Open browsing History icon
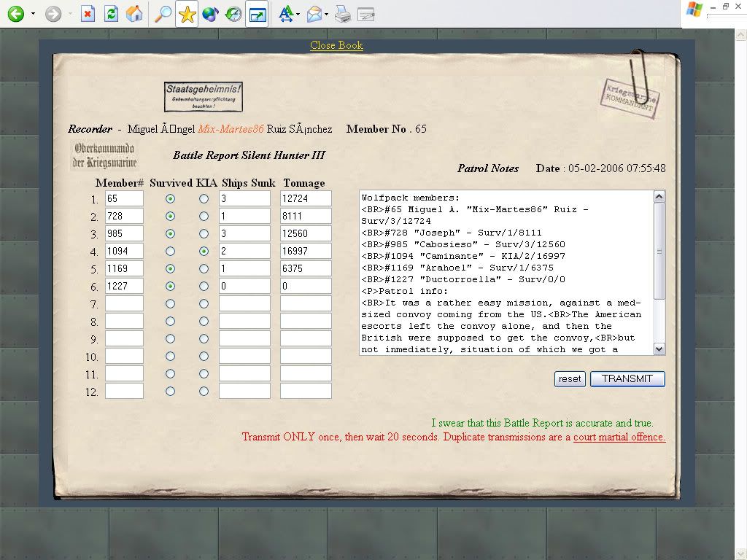747x560 pixels. click(233, 14)
